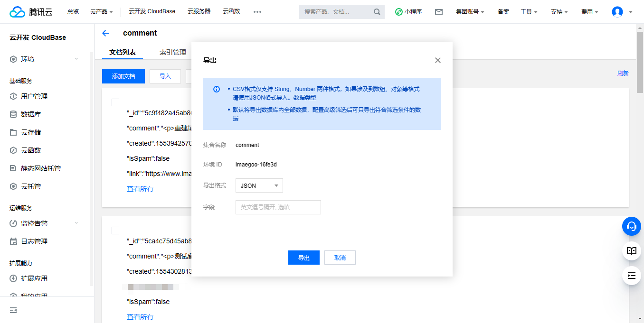Click the floating menu list icon
Image resolution: width=644 pixels, height=323 pixels.
[632, 276]
